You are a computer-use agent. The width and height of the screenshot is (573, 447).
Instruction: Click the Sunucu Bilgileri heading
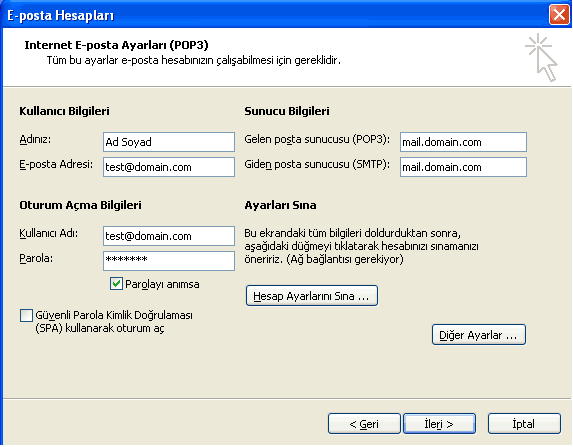287,111
